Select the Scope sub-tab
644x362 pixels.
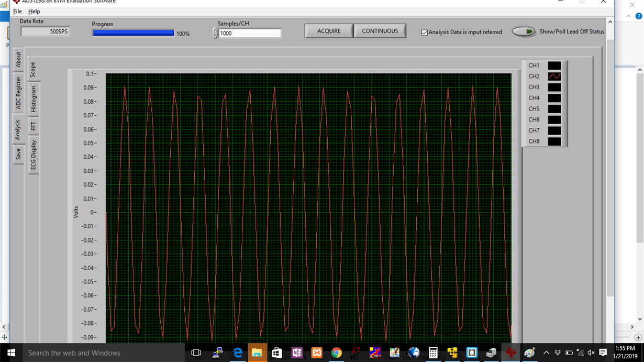click(33, 70)
